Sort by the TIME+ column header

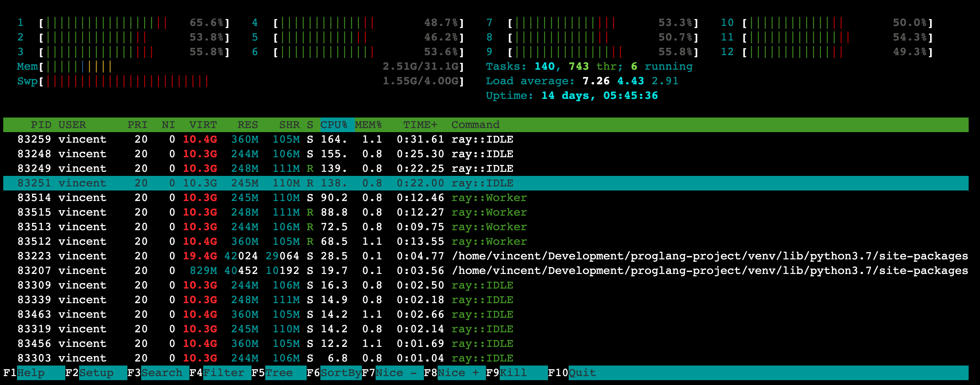coord(420,125)
